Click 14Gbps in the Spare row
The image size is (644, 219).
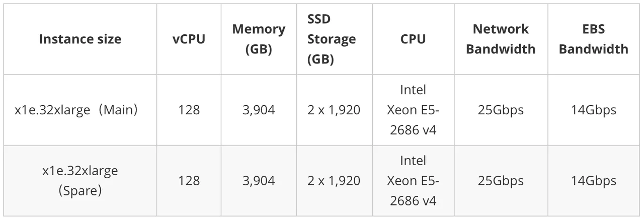tap(594, 181)
